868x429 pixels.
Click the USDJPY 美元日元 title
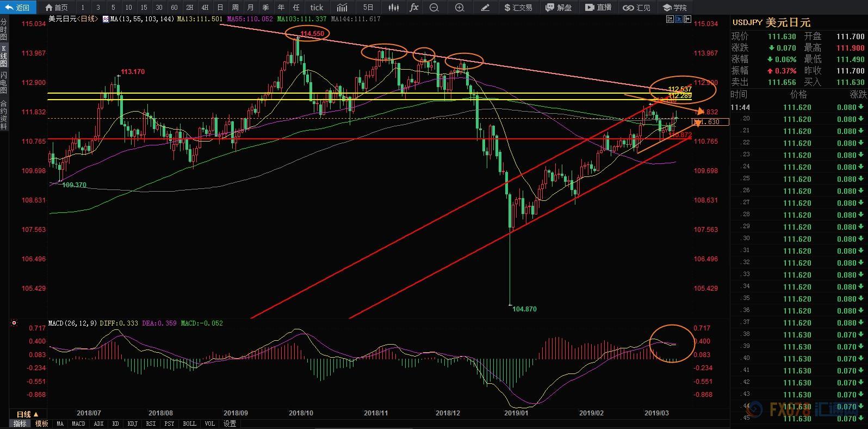(x=771, y=22)
